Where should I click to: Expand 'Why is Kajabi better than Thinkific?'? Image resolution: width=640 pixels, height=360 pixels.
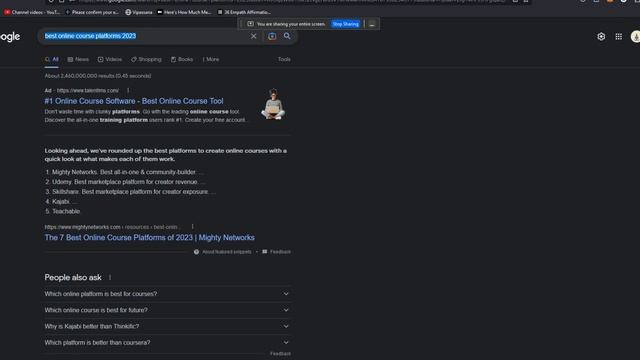(x=167, y=327)
